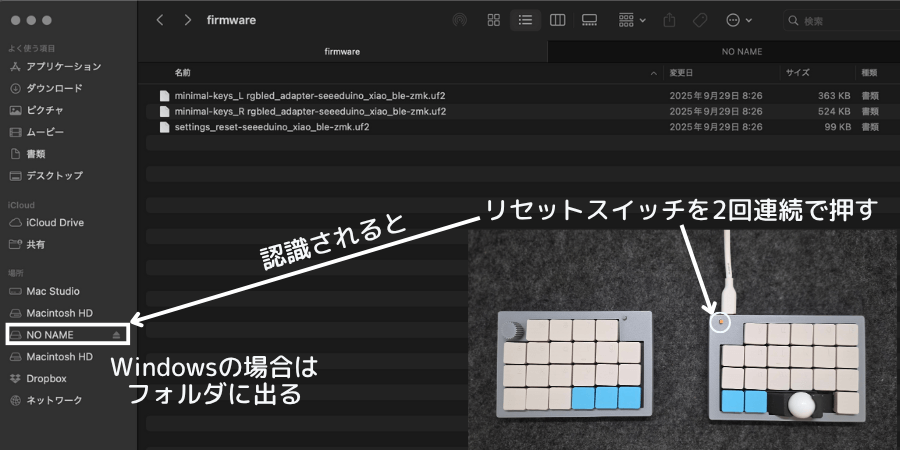Open the group-by dropdown menu
This screenshot has height=450, width=900.
coord(632,20)
